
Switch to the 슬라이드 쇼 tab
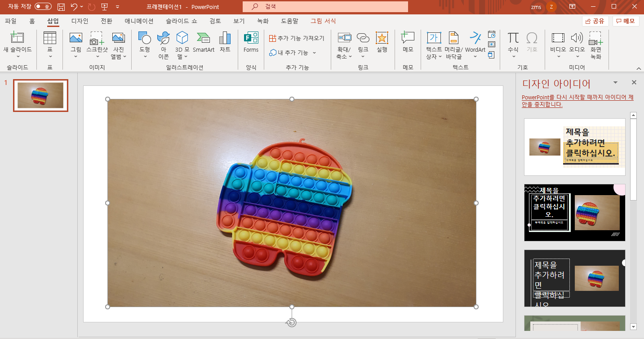tap(181, 21)
